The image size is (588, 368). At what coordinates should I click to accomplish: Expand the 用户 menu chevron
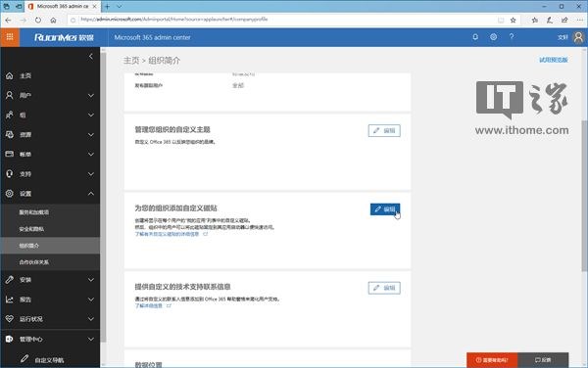(91, 96)
